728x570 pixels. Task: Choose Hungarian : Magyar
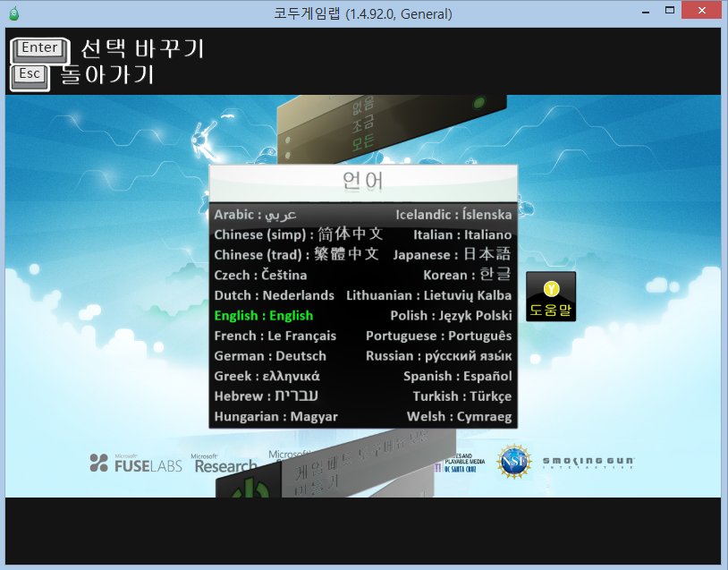pyautogui.click(x=275, y=417)
